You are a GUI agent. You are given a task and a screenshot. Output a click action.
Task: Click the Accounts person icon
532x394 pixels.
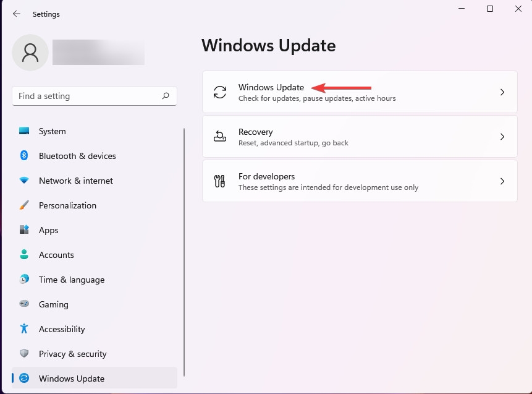(x=25, y=255)
